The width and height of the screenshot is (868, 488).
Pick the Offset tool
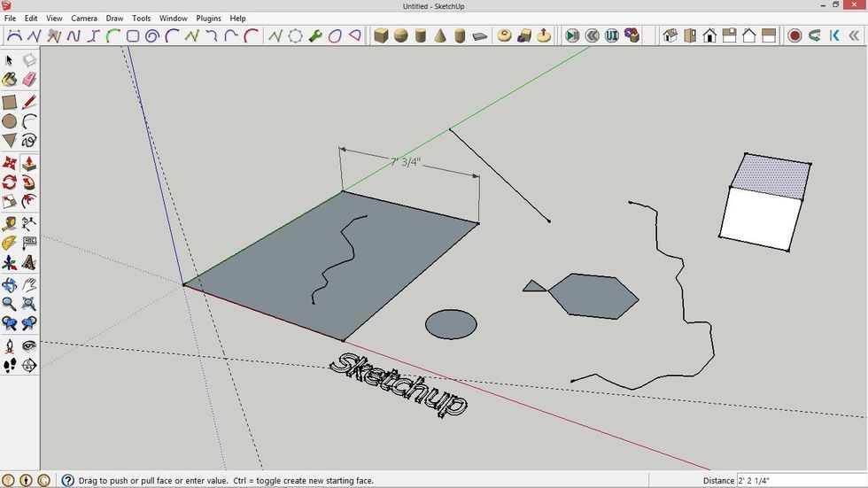28,201
